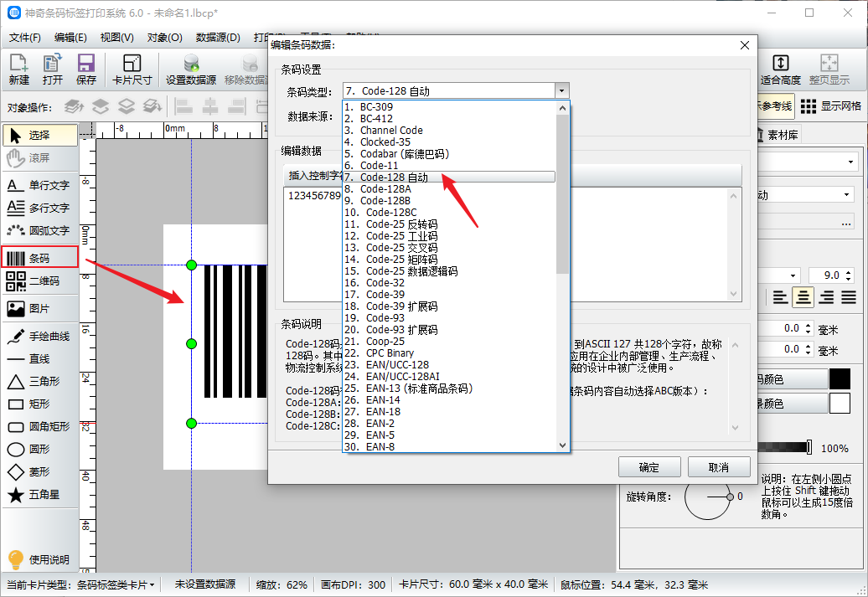Choose 'EAN/UCC-128AI' from the barcode list
Viewport: 868px width, 597px height.
(x=449, y=377)
